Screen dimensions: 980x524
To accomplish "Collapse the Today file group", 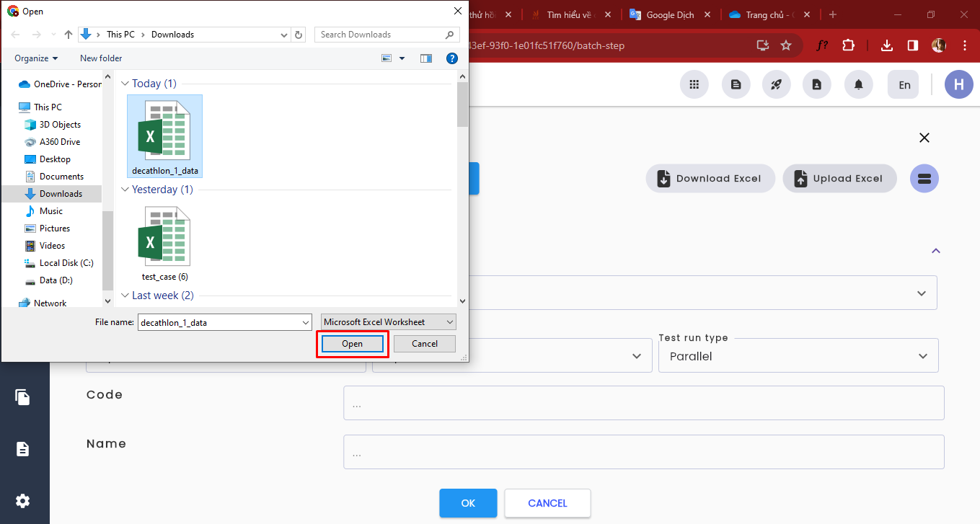I will tap(125, 84).
